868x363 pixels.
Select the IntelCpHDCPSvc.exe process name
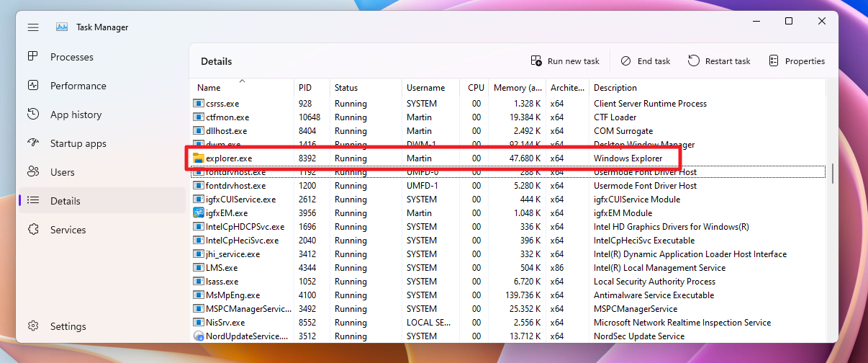245,227
